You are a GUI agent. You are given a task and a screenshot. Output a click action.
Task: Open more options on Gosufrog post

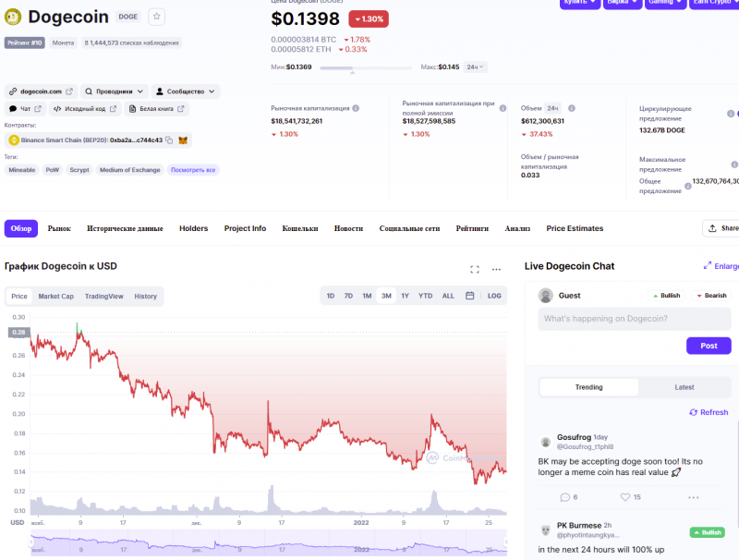pos(694,497)
